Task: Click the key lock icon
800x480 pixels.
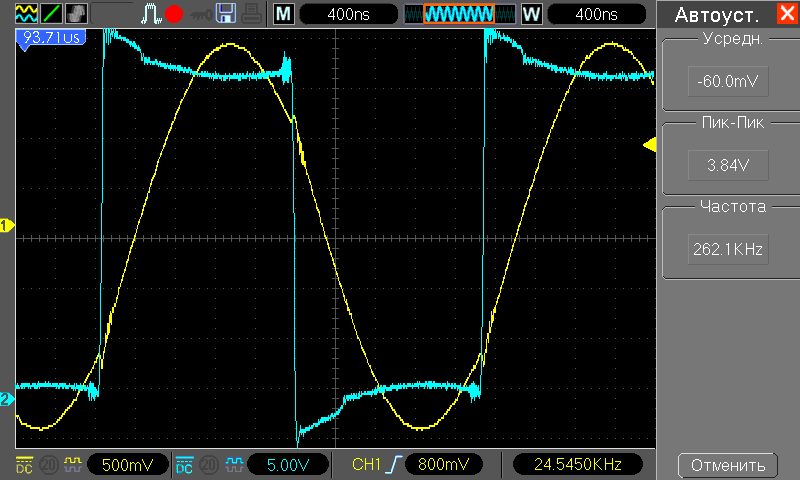Action: click(x=200, y=14)
